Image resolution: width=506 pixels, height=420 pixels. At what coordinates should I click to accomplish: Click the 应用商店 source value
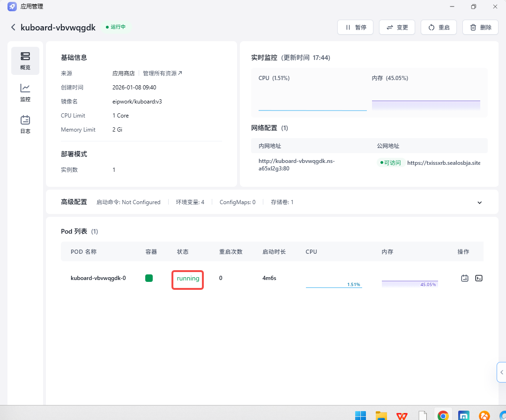(124, 73)
